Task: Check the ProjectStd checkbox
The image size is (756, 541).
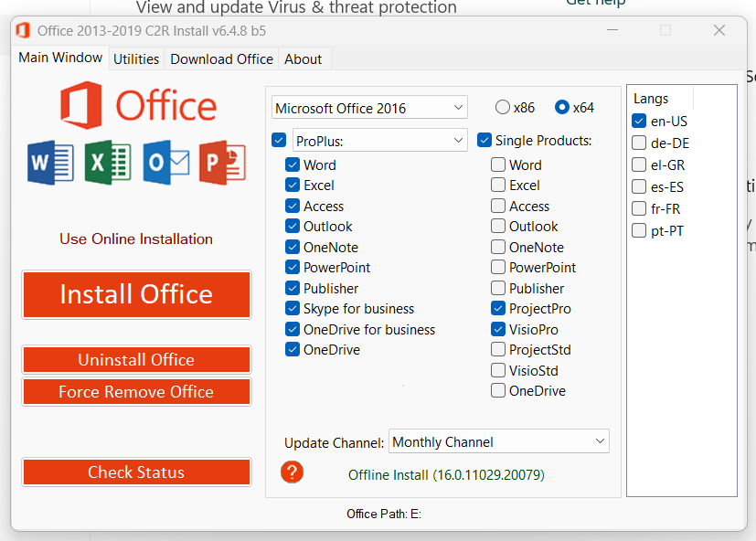Action: point(498,350)
